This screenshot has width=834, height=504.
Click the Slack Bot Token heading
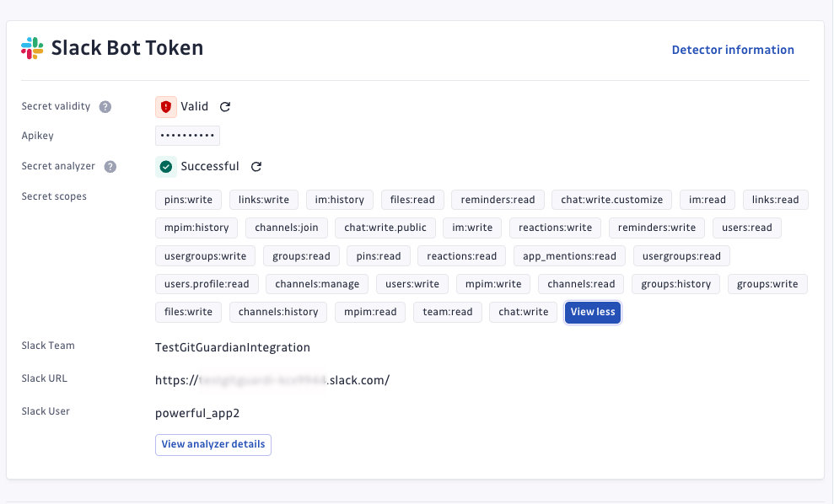tap(127, 48)
